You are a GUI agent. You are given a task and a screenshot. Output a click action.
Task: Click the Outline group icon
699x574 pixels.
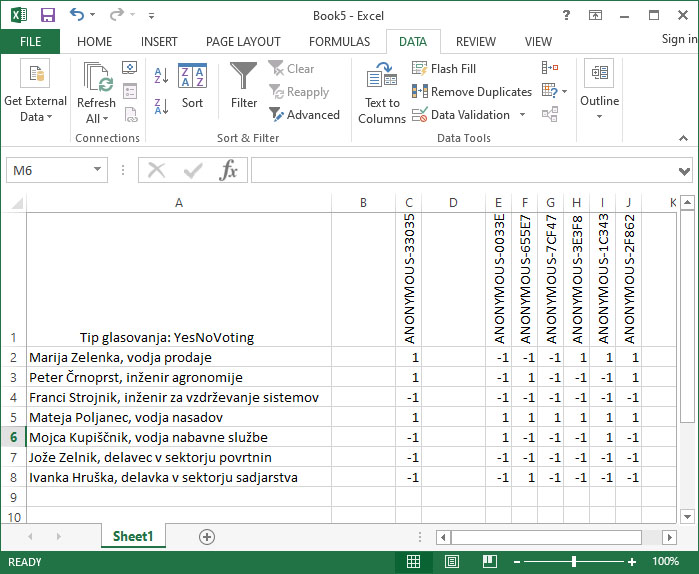point(599,73)
